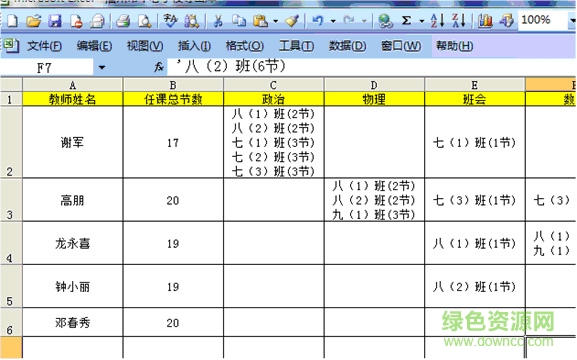This screenshot has width=577, height=360.
Task: Select row 3 header
Action: click(x=11, y=200)
